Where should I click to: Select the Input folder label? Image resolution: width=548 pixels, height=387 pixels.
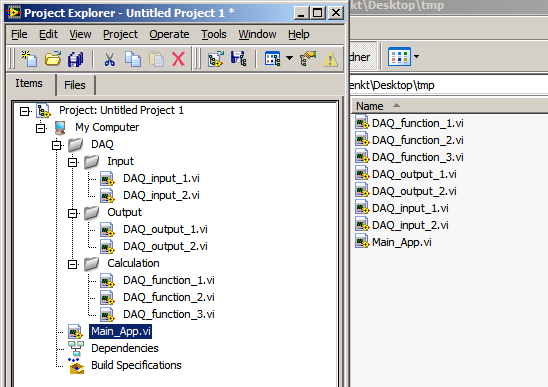(120, 161)
